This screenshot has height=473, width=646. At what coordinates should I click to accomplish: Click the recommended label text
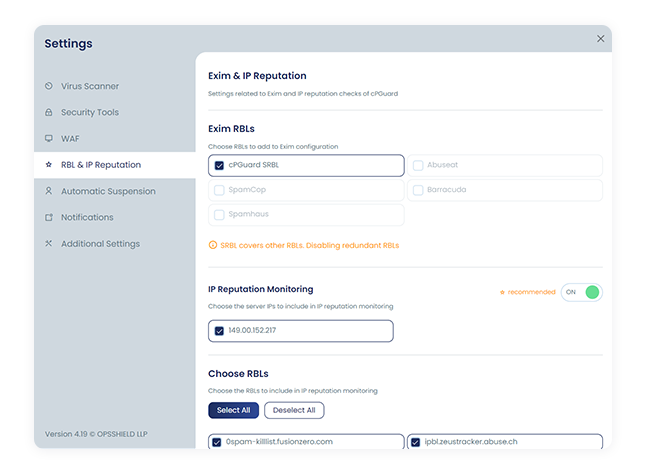(x=531, y=292)
